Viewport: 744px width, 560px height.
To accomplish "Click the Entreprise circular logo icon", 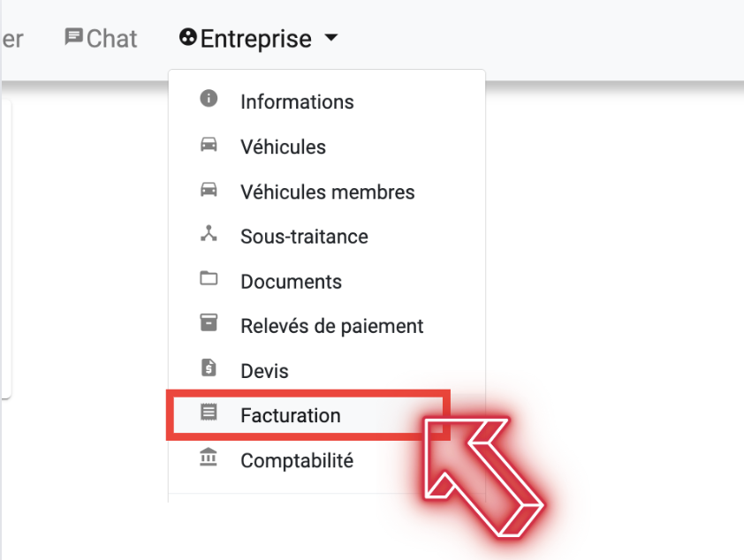I will (188, 37).
